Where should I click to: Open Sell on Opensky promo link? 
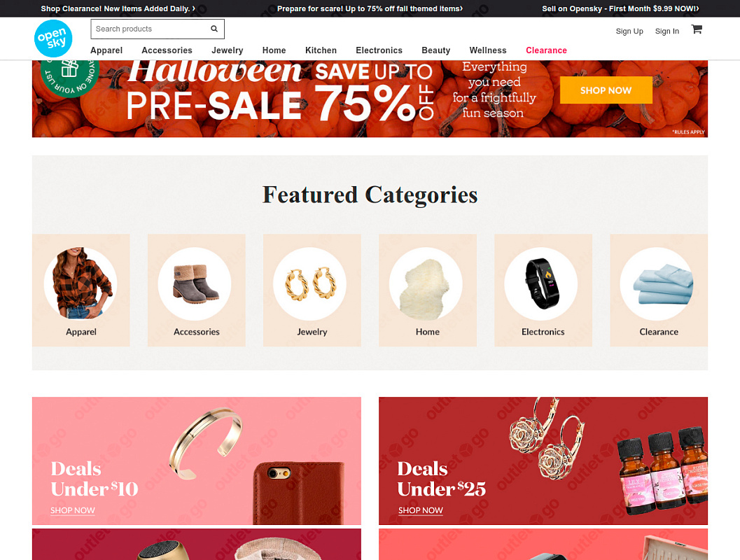pos(620,8)
